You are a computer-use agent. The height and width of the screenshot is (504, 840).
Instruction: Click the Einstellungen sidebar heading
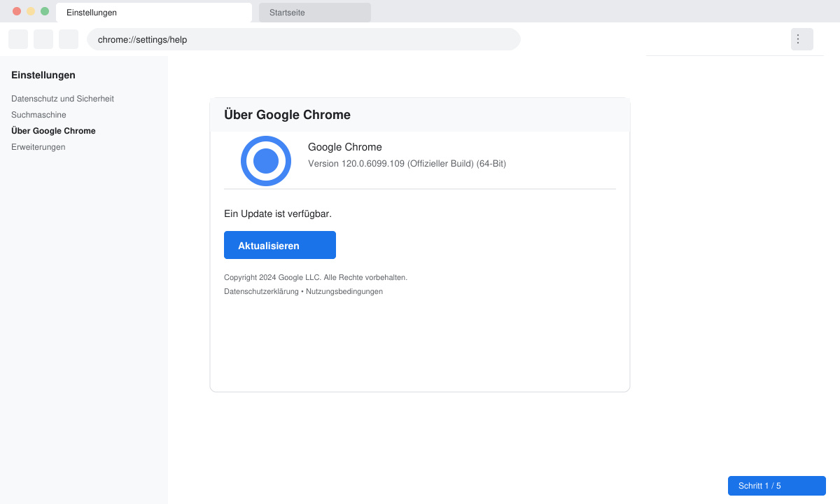[43, 75]
